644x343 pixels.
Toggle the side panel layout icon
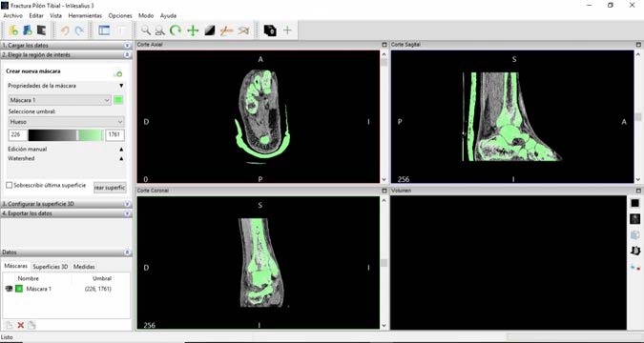coord(104,30)
